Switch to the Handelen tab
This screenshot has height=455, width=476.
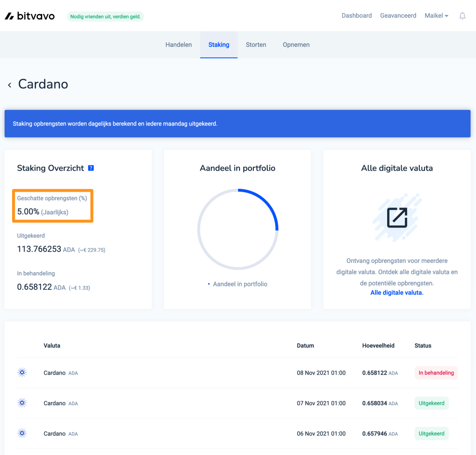(178, 45)
